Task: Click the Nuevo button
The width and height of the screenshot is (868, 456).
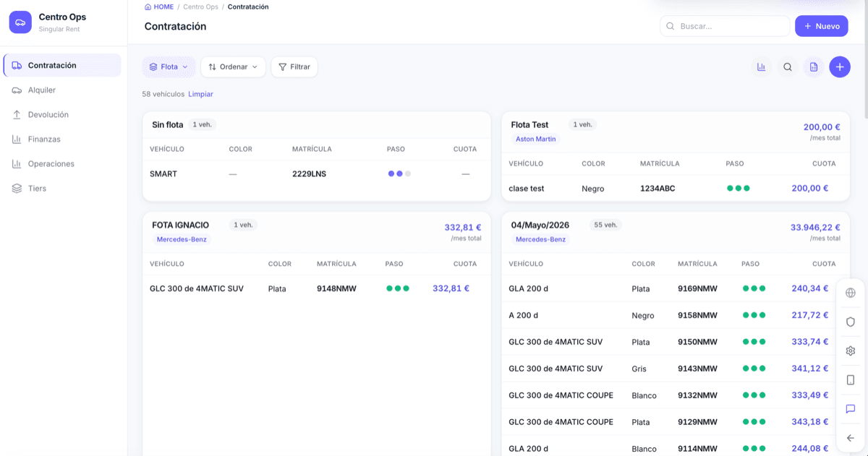Action: [x=822, y=26]
